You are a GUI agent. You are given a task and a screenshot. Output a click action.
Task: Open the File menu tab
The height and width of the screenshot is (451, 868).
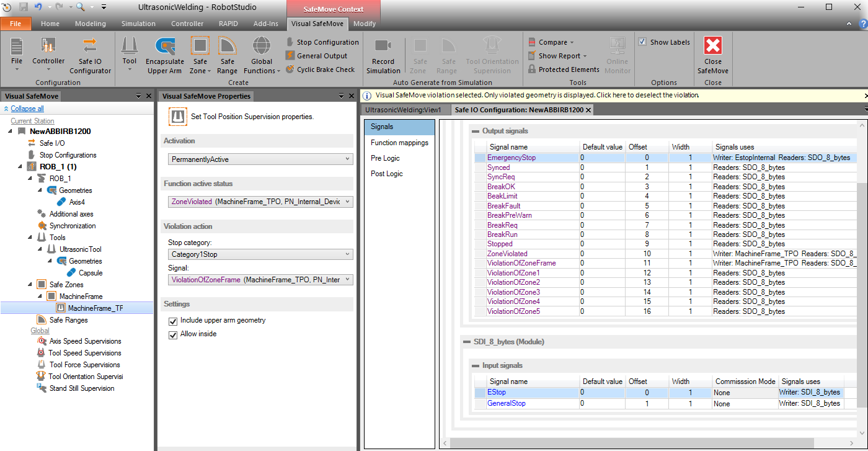click(15, 24)
